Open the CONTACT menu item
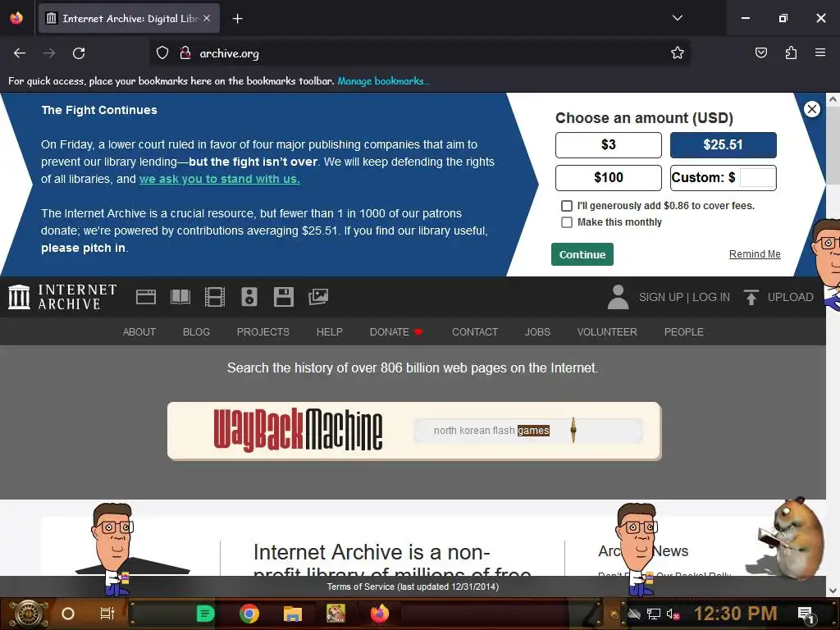 point(475,332)
